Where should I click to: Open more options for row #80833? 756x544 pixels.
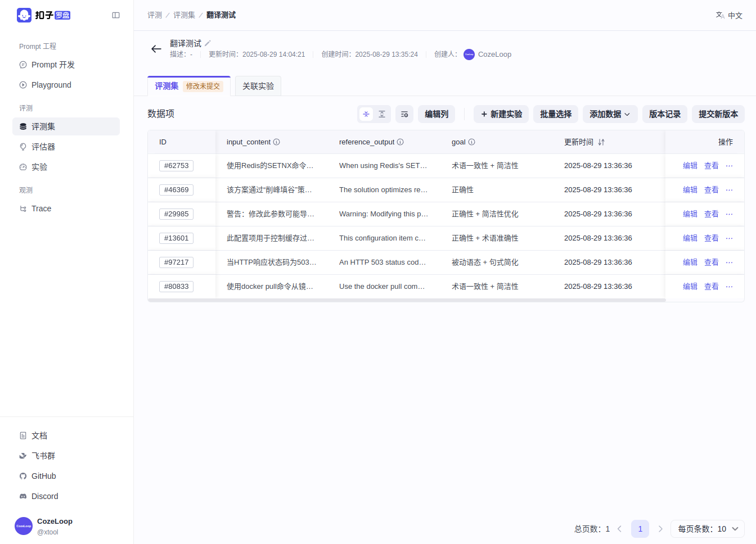(x=729, y=287)
